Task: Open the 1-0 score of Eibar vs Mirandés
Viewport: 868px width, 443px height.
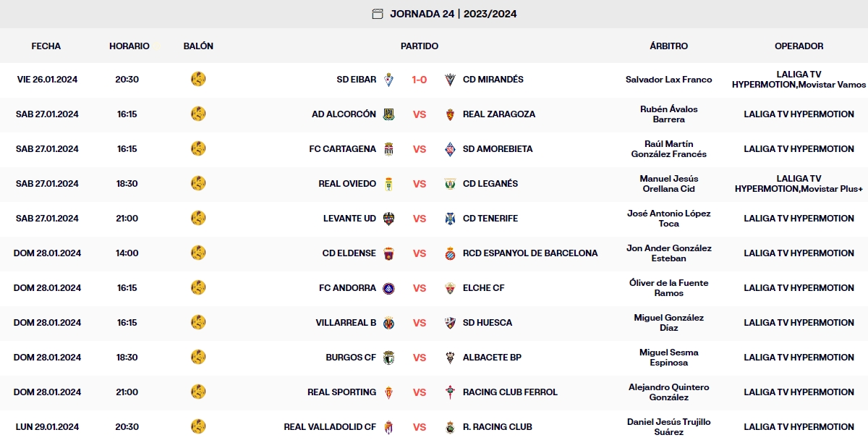Action: [x=420, y=80]
